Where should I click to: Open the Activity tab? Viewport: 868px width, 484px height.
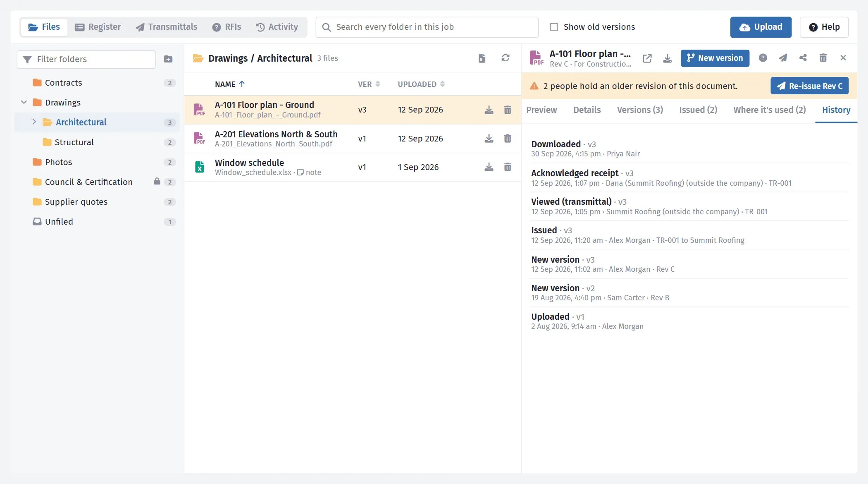point(277,27)
